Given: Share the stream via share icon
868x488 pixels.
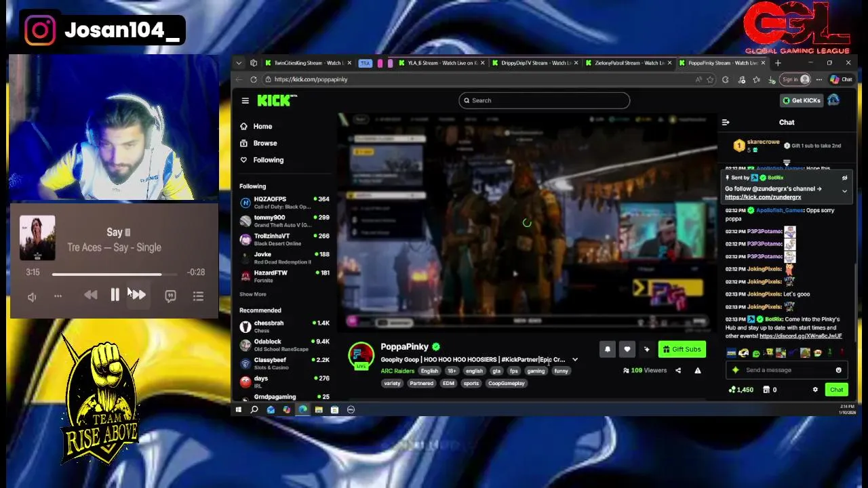Looking at the screenshot, I should (678, 371).
